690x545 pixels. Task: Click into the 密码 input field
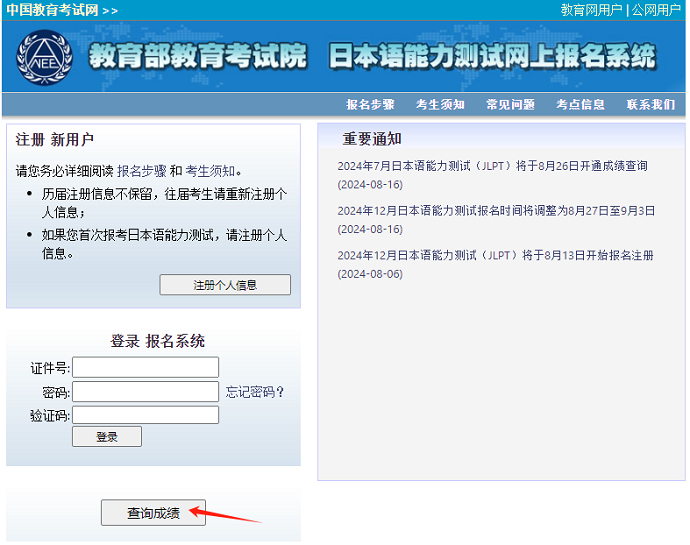coord(145,392)
